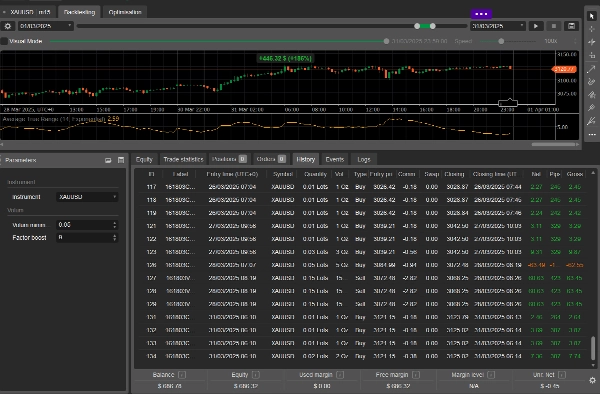
Task: Open more chart tools via ellipsis icon
Action: pyautogui.click(x=592, y=135)
